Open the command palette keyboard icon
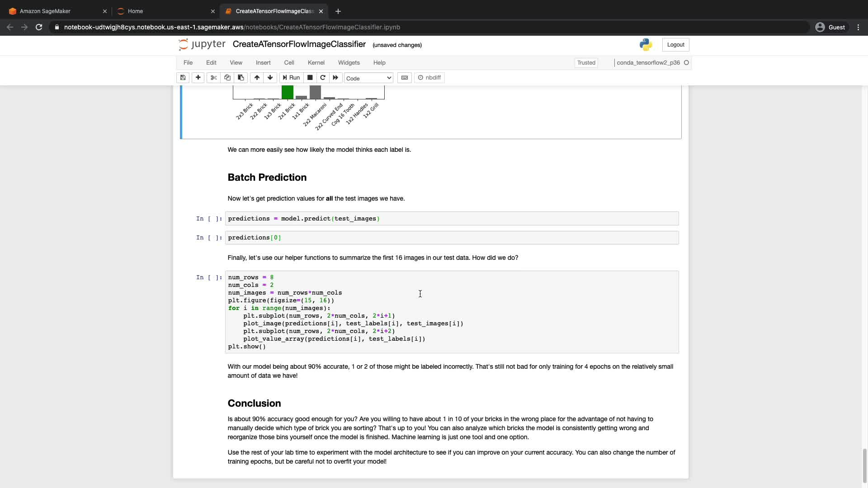Viewport: 868px width, 488px height. [405, 78]
